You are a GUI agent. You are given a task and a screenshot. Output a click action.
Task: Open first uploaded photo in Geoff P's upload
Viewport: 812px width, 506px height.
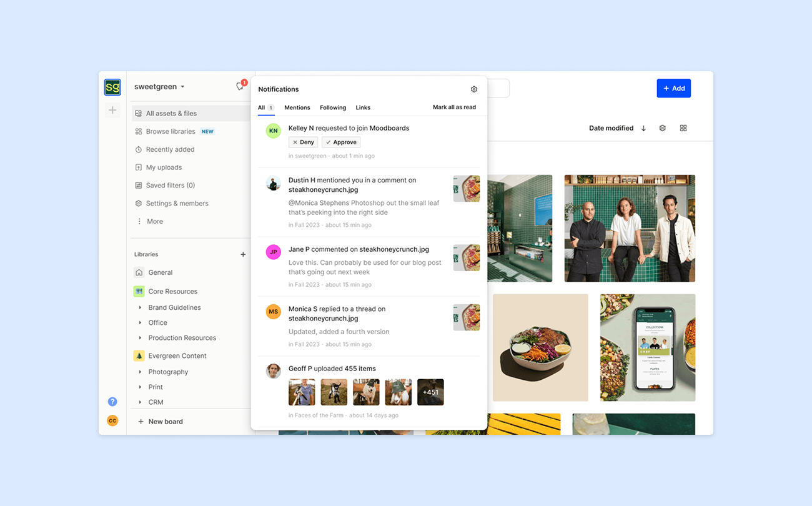pos(302,392)
